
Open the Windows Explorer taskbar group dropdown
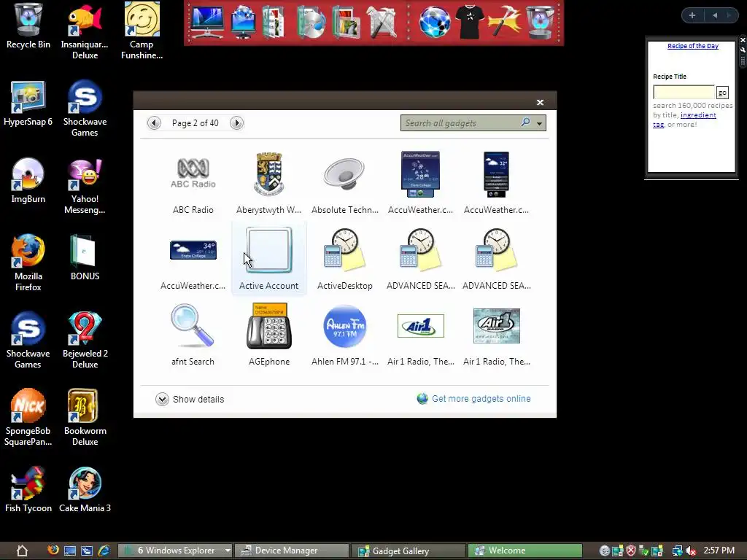coord(228,551)
